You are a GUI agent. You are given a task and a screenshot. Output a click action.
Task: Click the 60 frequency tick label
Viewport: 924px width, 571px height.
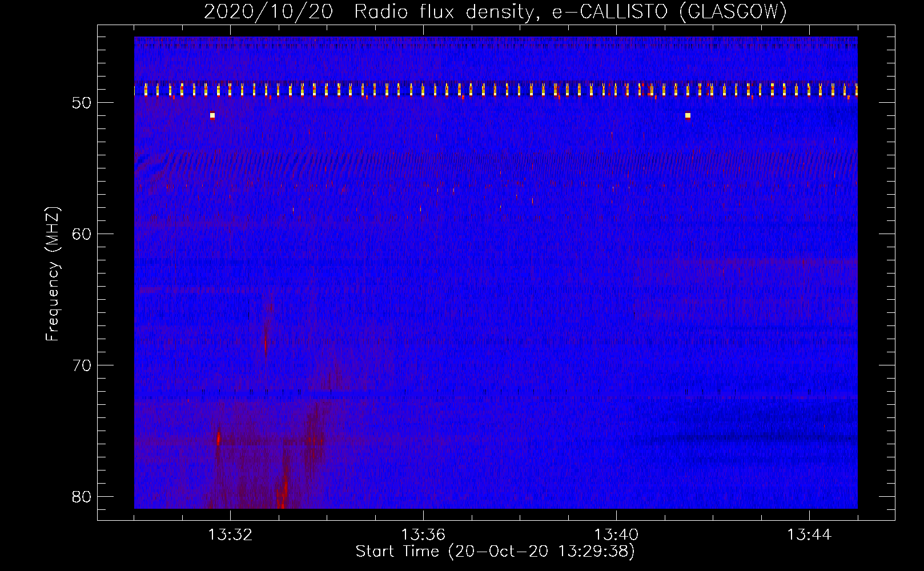coord(82,234)
